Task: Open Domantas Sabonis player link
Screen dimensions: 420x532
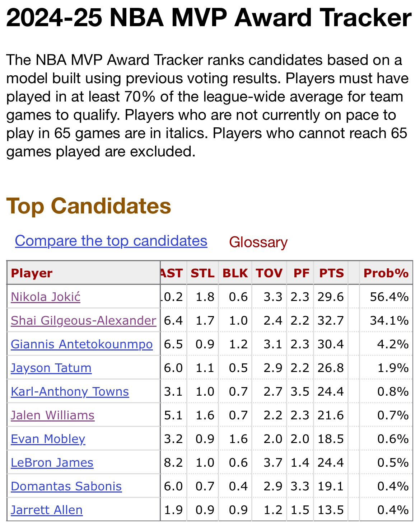Action: coord(66,486)
